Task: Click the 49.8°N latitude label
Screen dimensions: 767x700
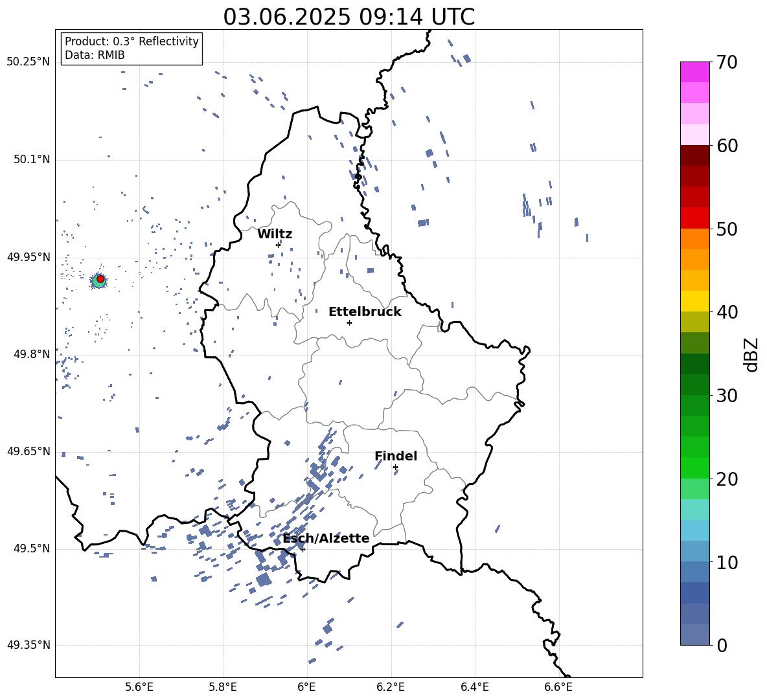Action: point(32,354)
